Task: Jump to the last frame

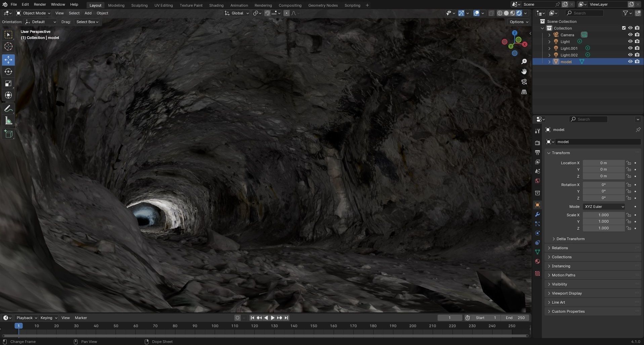Action: coord(286,318)
